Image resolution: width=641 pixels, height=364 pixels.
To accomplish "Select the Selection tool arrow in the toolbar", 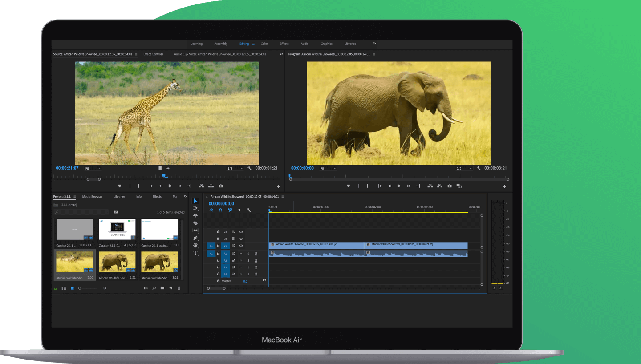I will click(x=195, y=201).
